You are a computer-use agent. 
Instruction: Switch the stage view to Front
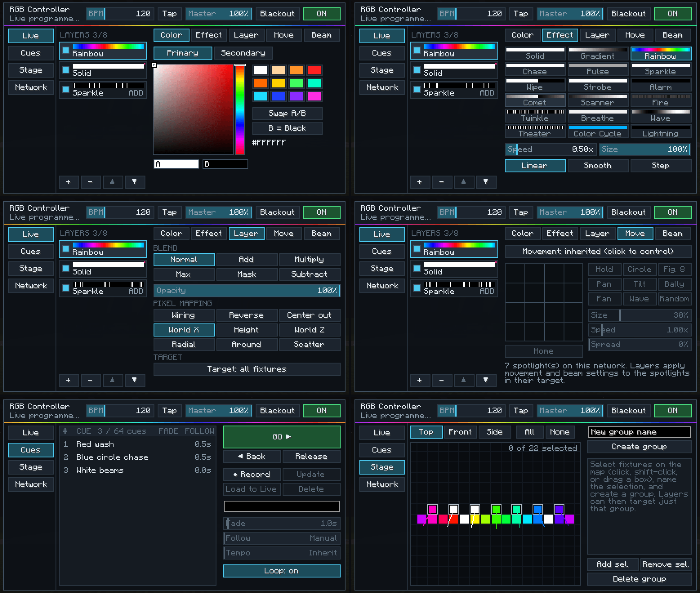(460, 432)
